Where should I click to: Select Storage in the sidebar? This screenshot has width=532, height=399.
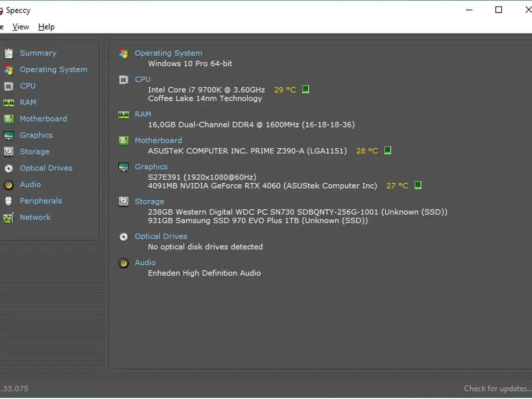[x=34, y=152]
